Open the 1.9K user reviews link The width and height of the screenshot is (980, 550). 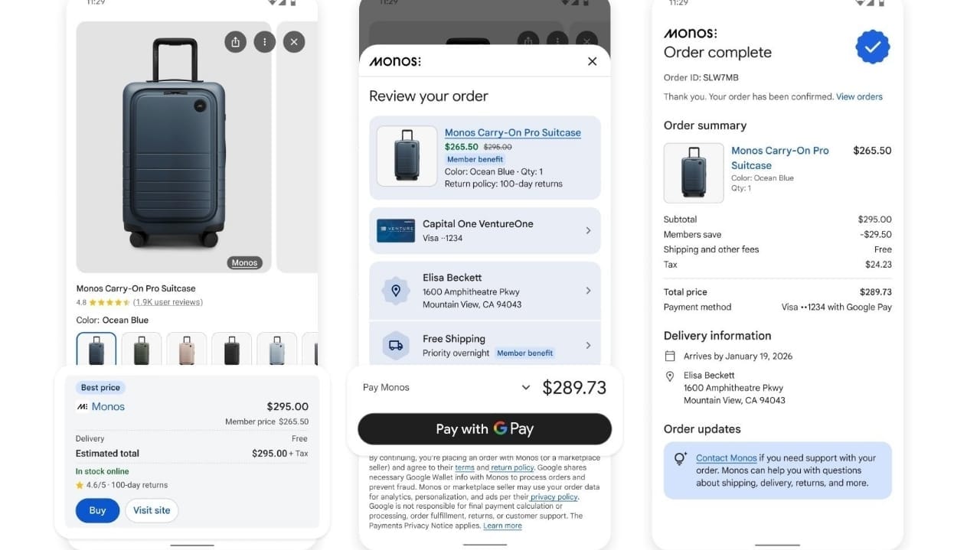coord(168,302)
